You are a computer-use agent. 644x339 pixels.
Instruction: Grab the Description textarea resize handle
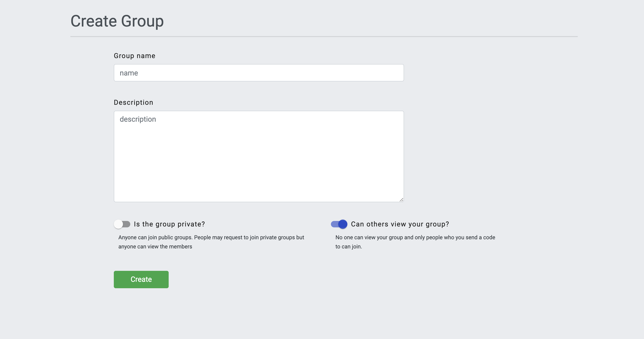point(401,200)
